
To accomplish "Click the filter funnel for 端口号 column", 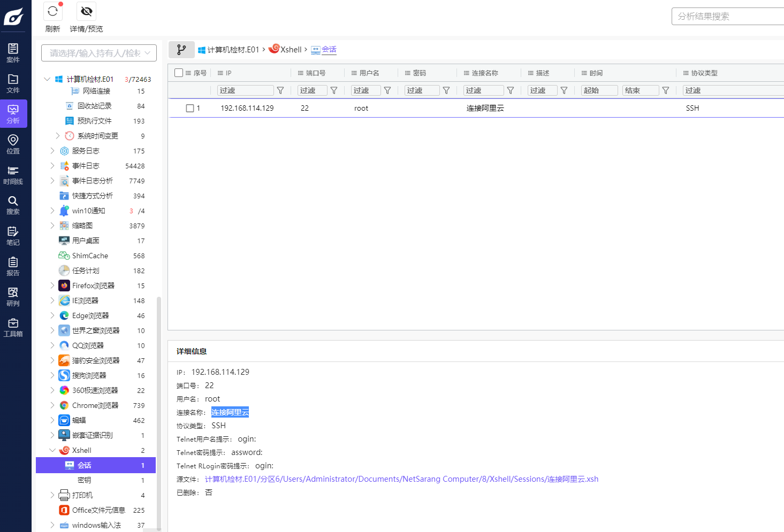I will [334, 90].
